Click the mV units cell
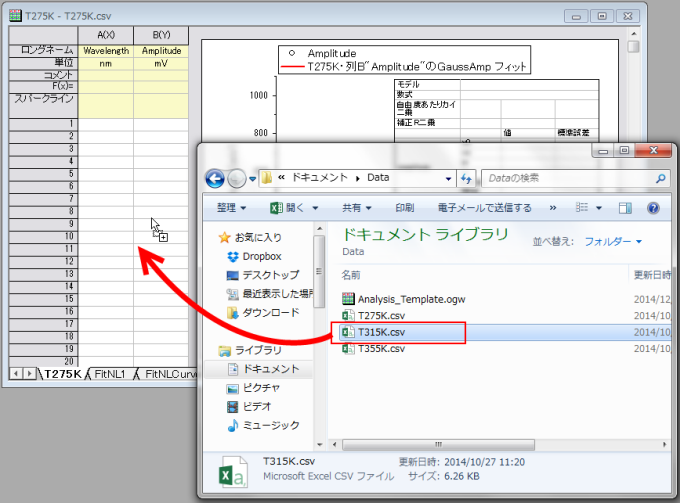Image resolution: width=680 pixels, height=503 pixels. (161, 63)
